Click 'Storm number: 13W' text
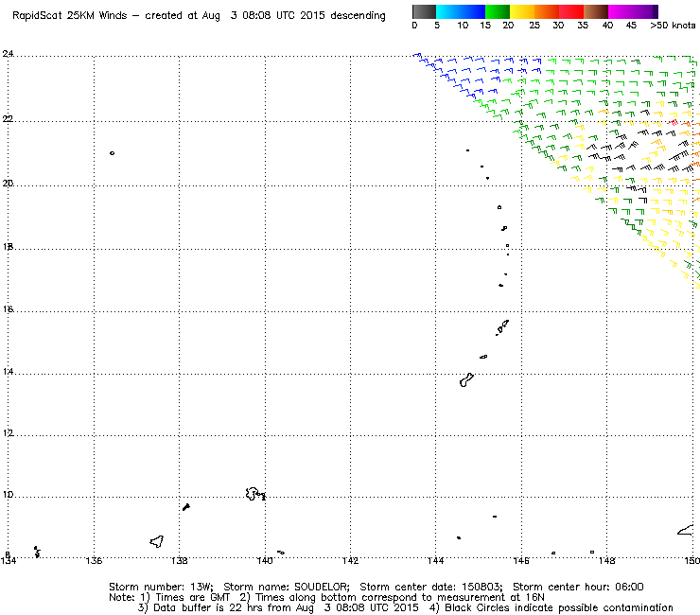The image size is (700, 615). click(161, 587)
